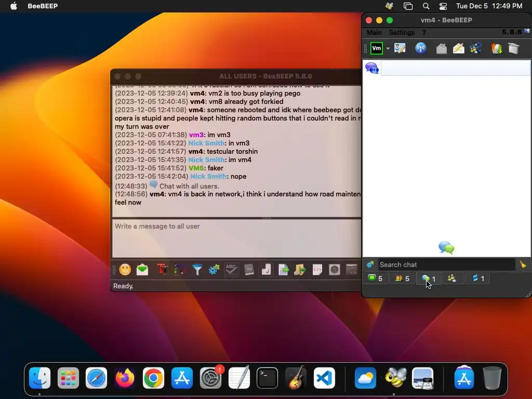The height and width of the screenshot is (399, 532).
Task: Click the 'Chat with all users.' system message
Action: point(189,187)
